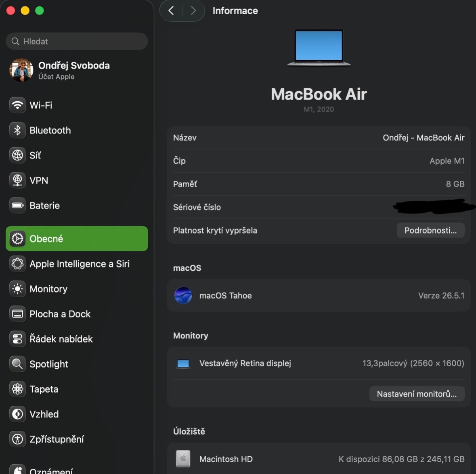476x474 pixels.
Task: Open the VPN sidebar icon
Action: pyautogui.click(x=17, y=180)
